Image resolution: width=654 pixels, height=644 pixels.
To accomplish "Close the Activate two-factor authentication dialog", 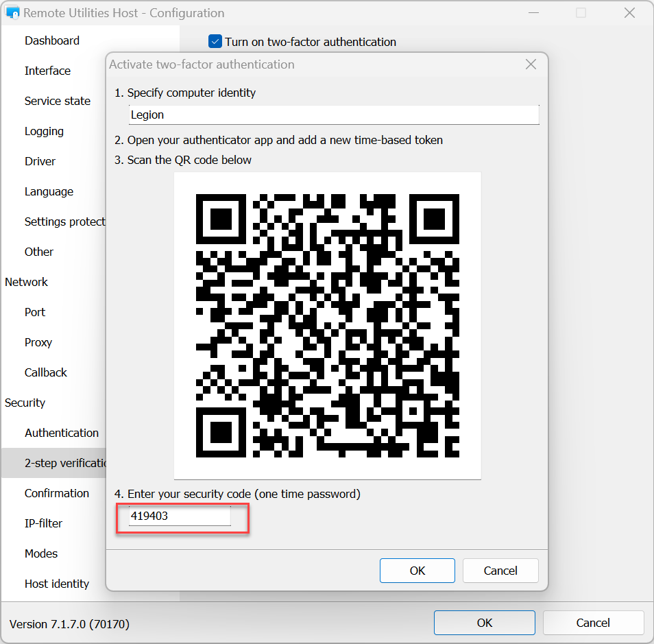I will [x=530, y=64].
